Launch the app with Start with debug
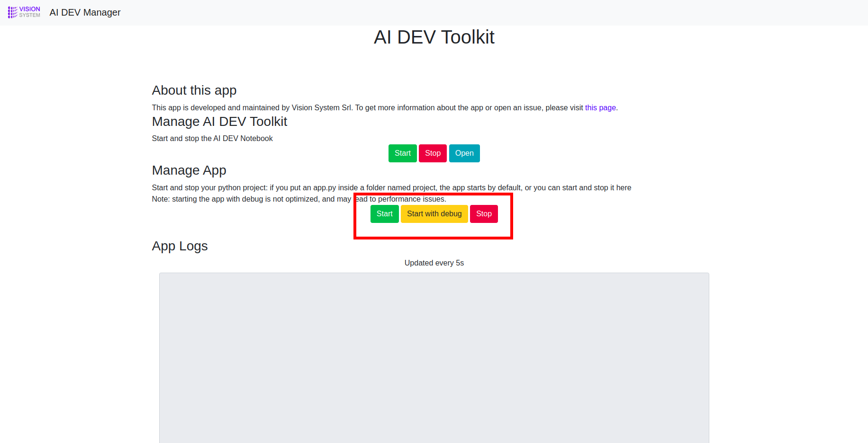This screenshot has width=868, height=443. 434,214
